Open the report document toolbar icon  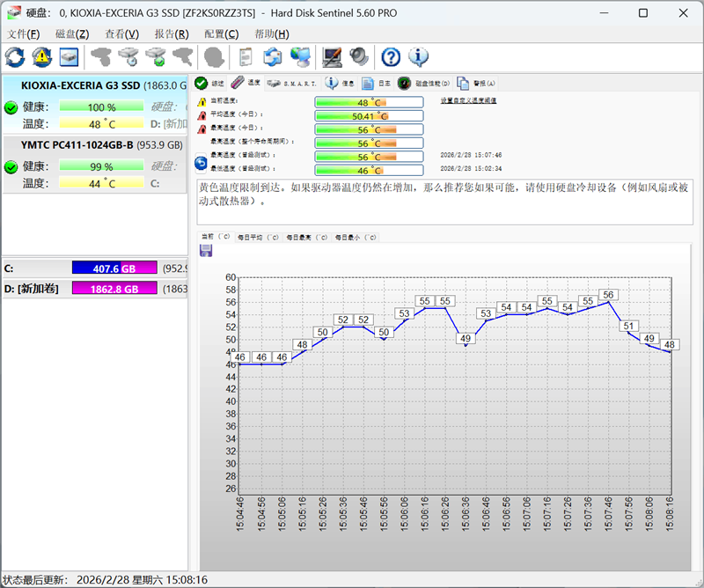click(x=245, y=56)
